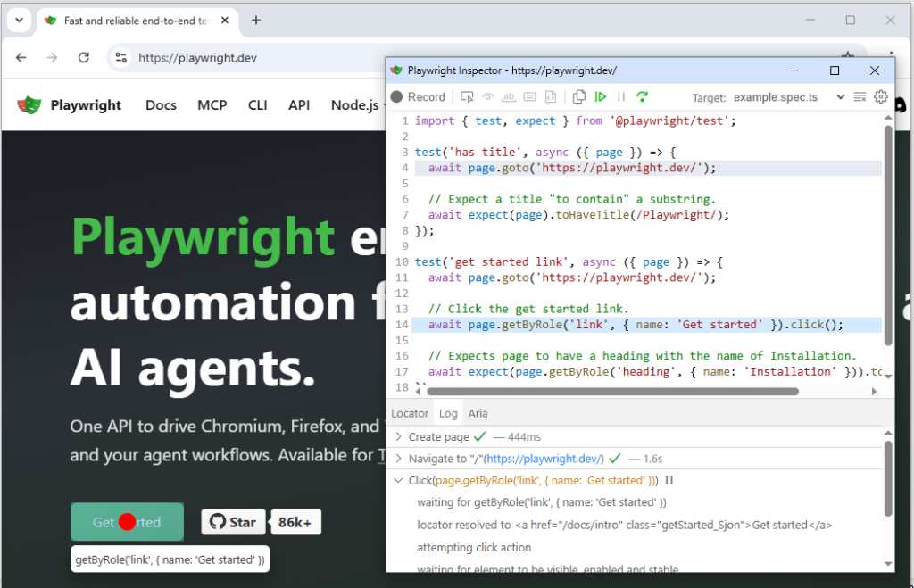
Task: Click the 'attempting click action' log line
Action: point(474,547)
